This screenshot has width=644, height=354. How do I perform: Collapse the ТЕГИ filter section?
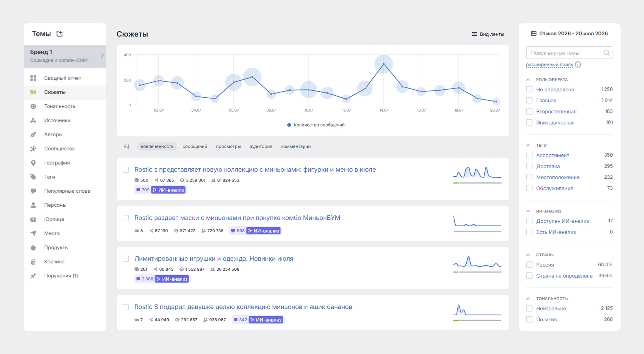(x=528, y=145)
